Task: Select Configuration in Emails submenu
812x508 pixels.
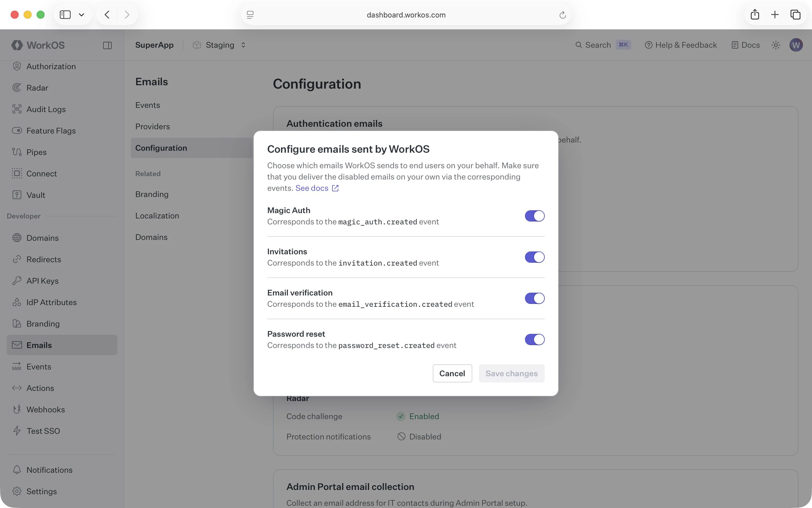Action: coord(192,148)
